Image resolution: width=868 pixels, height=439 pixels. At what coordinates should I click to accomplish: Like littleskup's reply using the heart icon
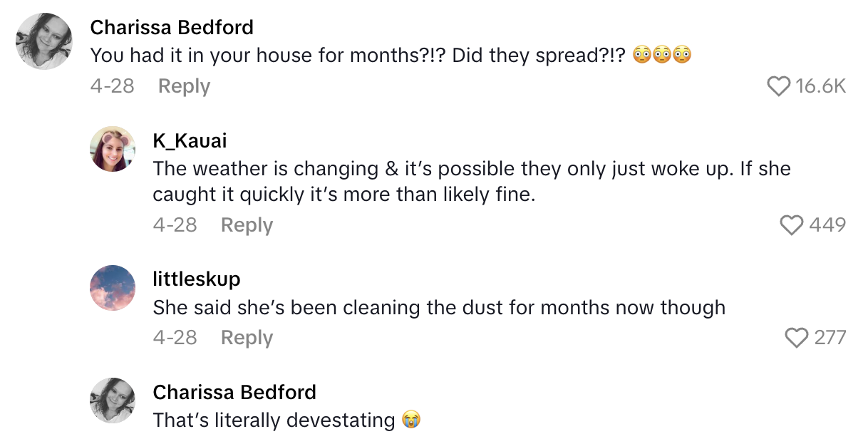click(x=796, y=338)
